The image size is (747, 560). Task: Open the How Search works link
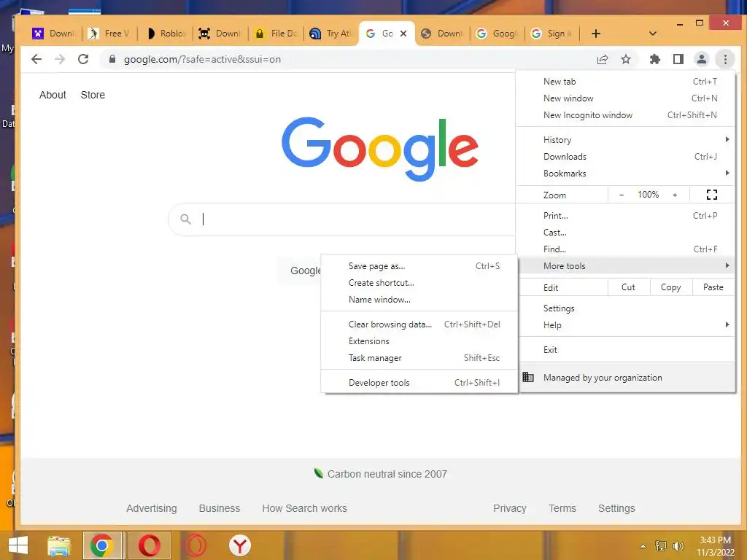[304, 508]
